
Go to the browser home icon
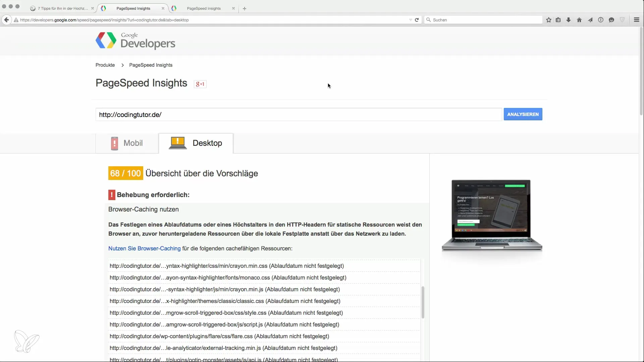(x=579, y=20)
